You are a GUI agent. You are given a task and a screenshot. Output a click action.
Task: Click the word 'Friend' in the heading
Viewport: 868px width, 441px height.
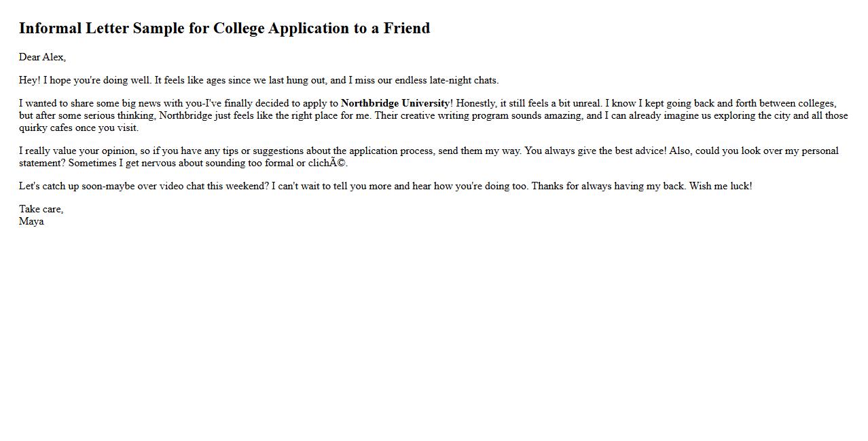click(x=406, y=28)
